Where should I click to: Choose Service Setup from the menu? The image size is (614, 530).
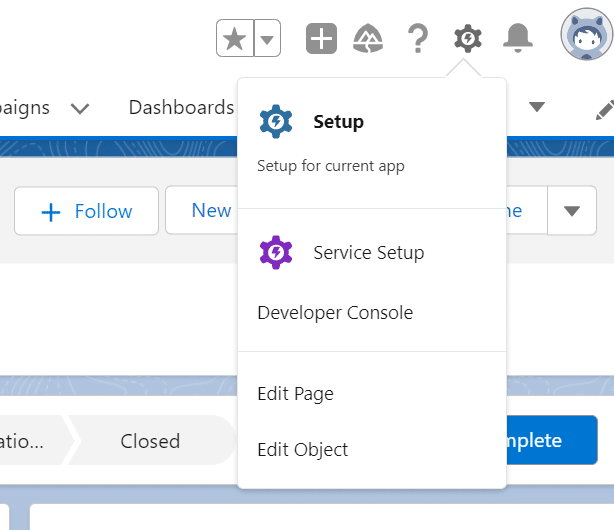tap(368, 253)
